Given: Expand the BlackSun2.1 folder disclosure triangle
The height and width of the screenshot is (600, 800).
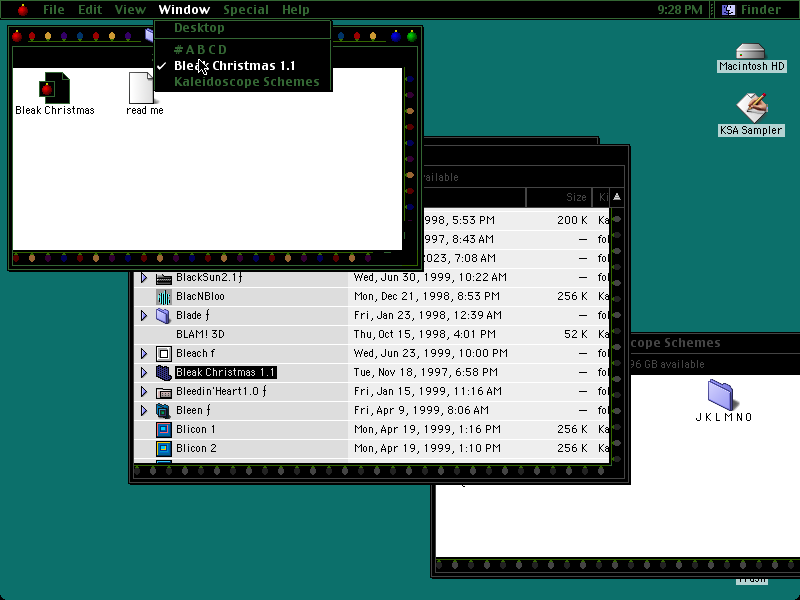Looking at the screenshot, I should (144, 278).
